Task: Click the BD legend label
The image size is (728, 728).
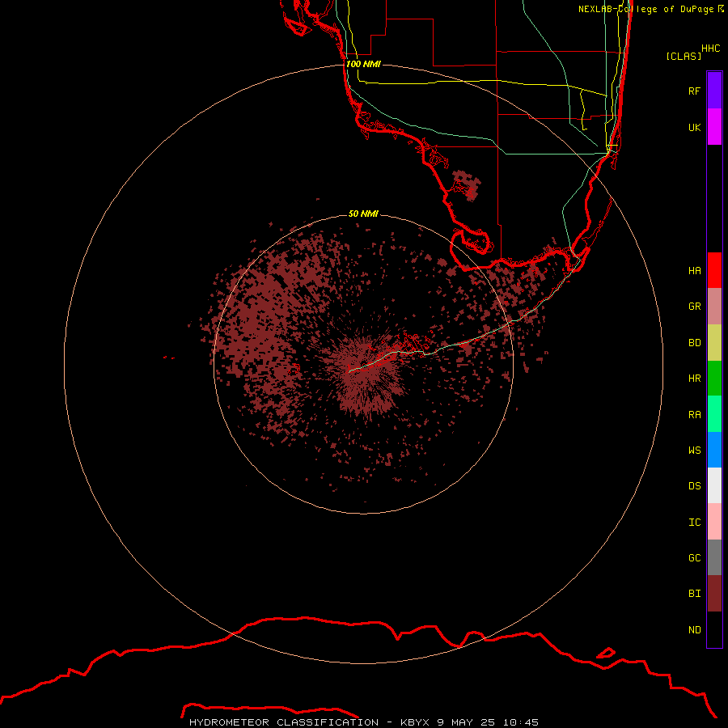Action: coord(695,343)
